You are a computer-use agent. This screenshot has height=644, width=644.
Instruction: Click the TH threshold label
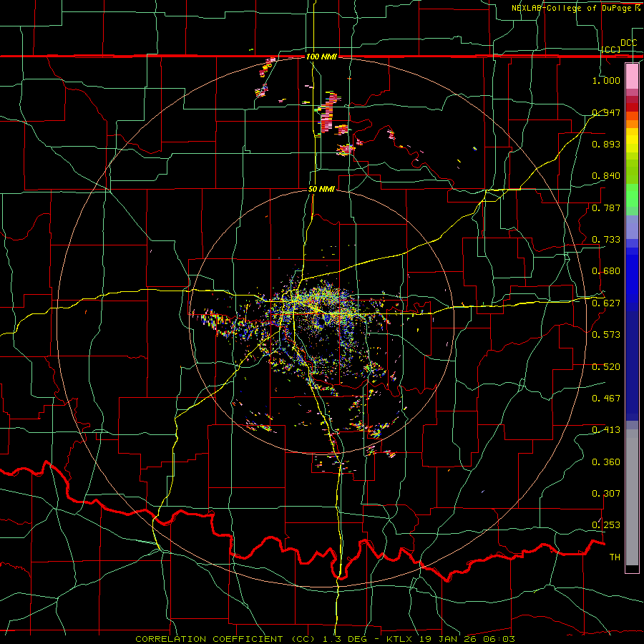pyautogui.click(x=615, y=557)
